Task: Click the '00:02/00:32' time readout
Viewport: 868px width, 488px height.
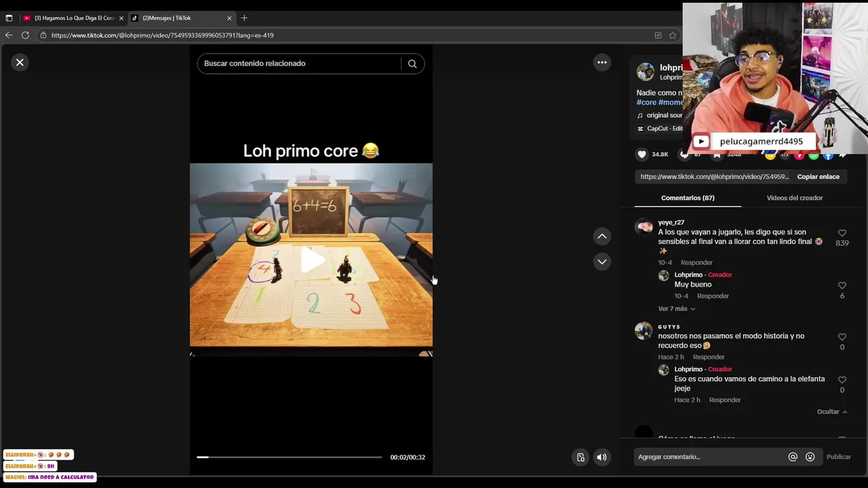Action: [x=408, y=457]
